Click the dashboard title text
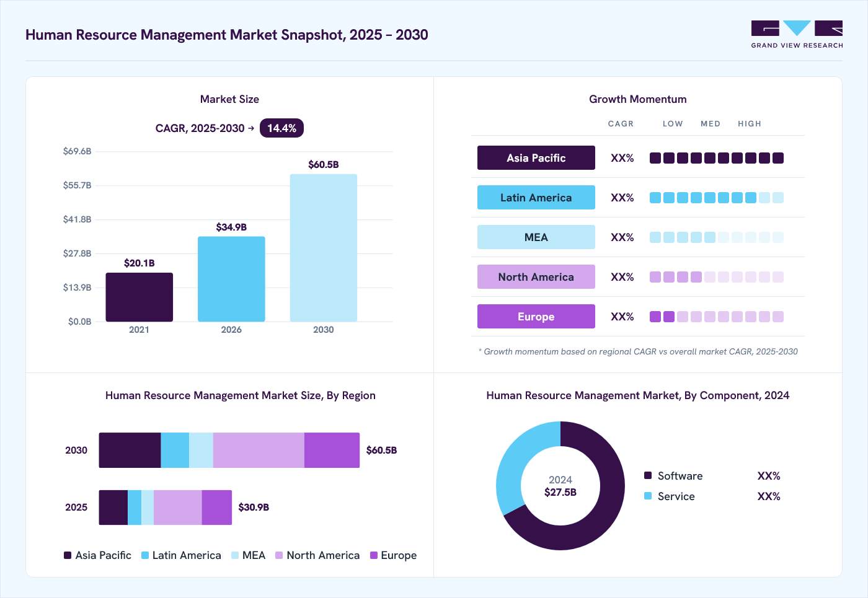 [x=227, y=35]
